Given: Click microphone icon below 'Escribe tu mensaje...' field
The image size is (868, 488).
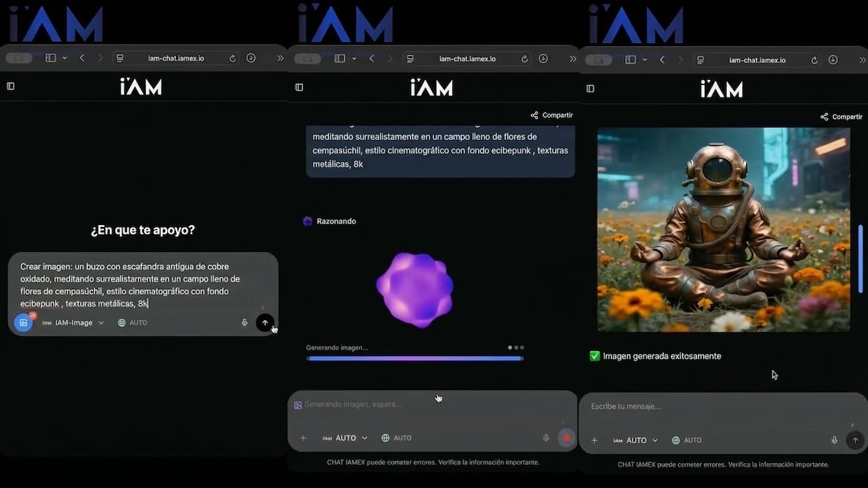Looking at the screenshot, I should [x=834, y=440].
